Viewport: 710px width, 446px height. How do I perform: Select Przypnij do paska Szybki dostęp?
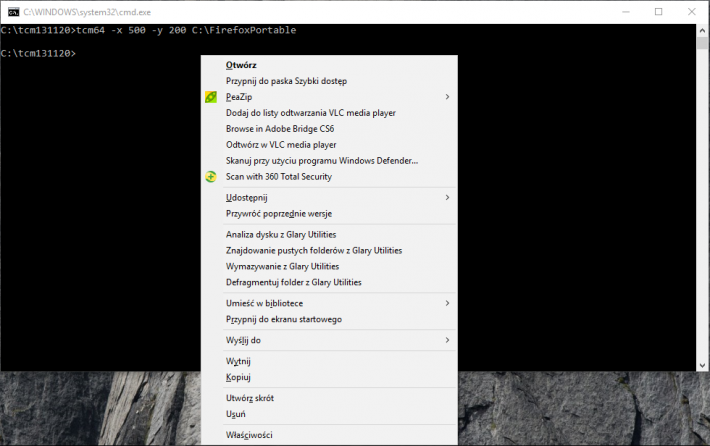(x=329, y=81)
